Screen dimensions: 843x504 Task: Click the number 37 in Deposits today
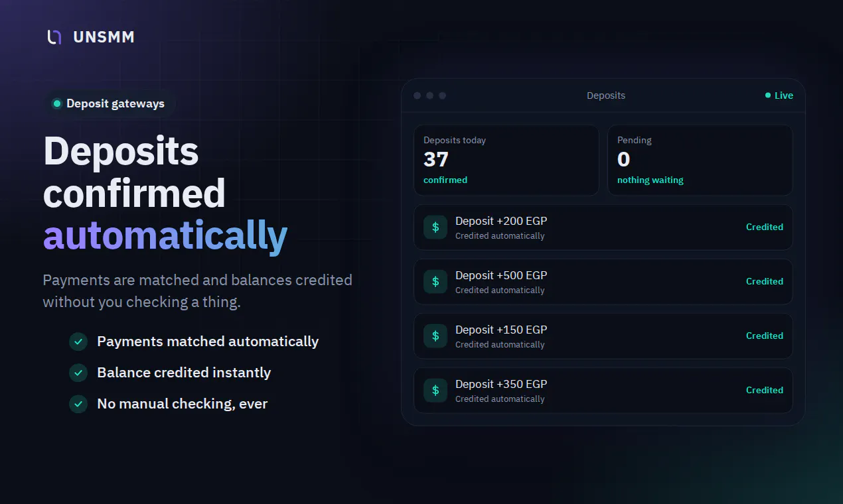(436, 159)
